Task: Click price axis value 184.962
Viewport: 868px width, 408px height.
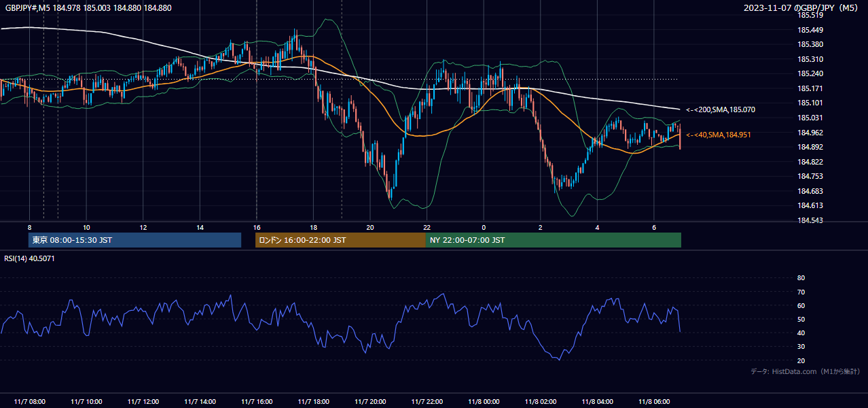Action: tap(810, 133)
